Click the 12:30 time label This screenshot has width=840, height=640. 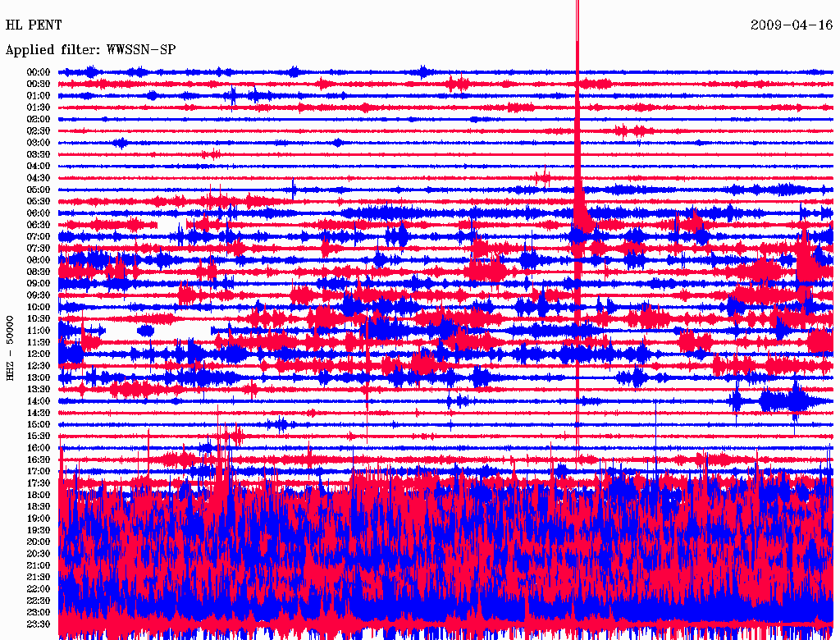39,366
